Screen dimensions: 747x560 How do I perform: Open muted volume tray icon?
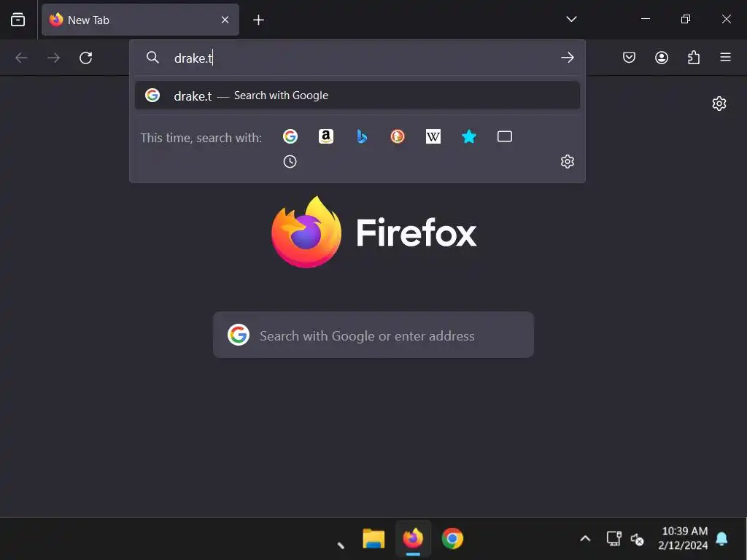click(x=637, y=539)
